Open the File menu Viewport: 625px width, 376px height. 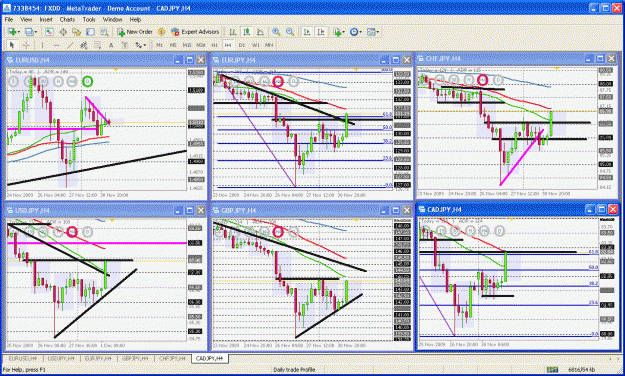[x=8, y=19]
